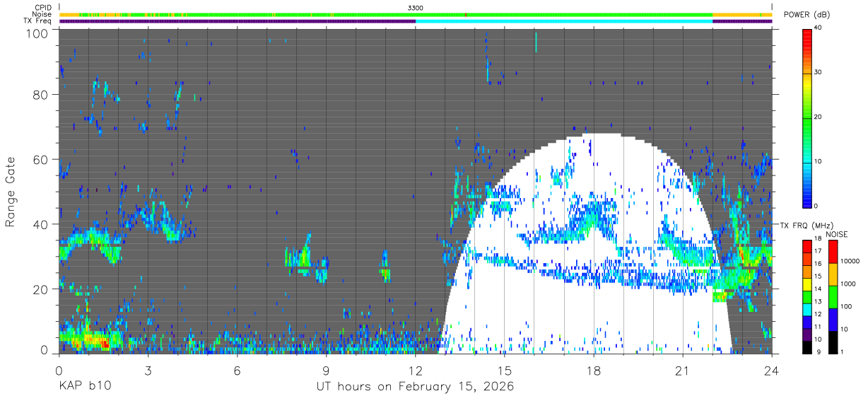Click the power color bar gradient
The image size is (868, 401).
(807, 117)
